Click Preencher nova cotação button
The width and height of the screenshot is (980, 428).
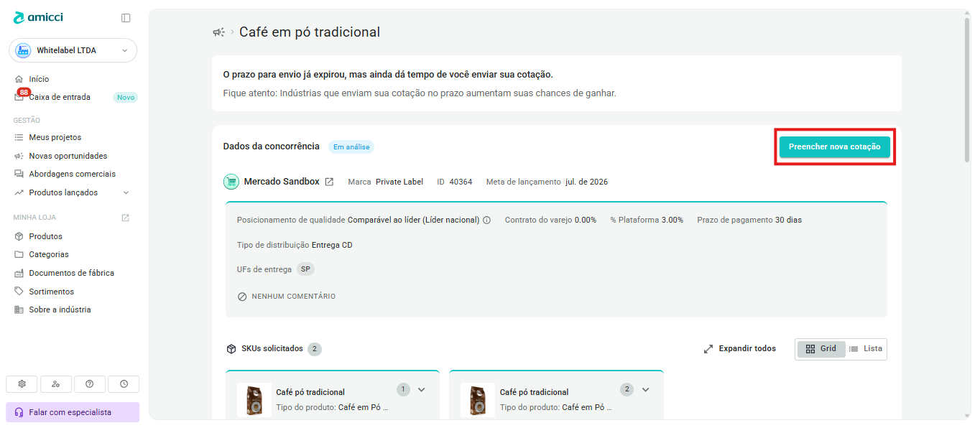tap(835, 146)
